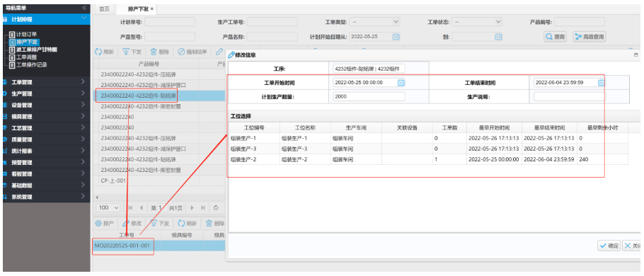Focus the 产品编号 search input
644x276 pixels.
point(579,22)
